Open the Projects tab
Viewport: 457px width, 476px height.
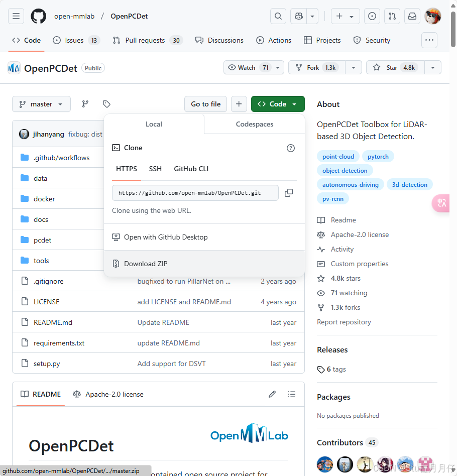tap(322, 40)
